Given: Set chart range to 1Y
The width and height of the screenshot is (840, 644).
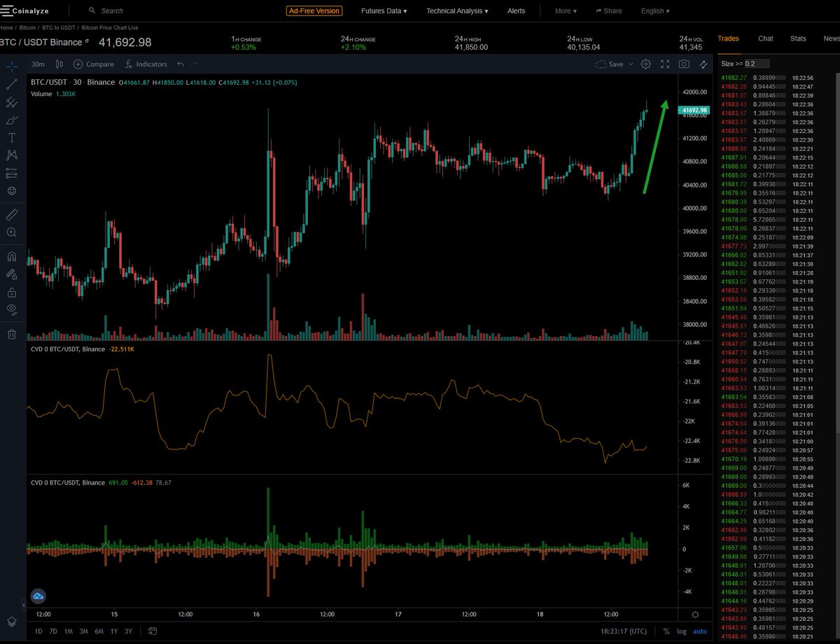Looking at the screenshot, I should (113, 631).
